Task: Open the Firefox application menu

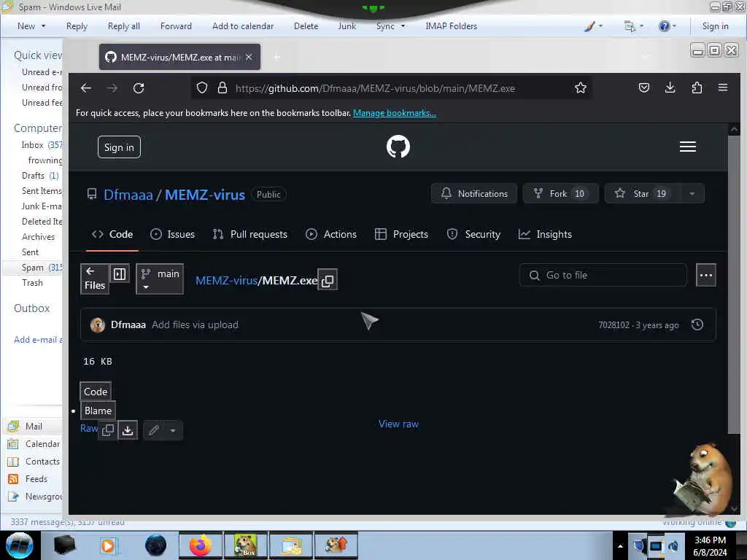Action: point(723,87)
